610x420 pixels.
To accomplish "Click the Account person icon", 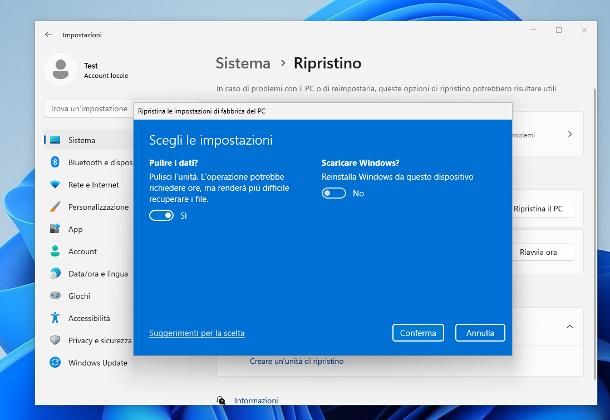I will (55, 251).
